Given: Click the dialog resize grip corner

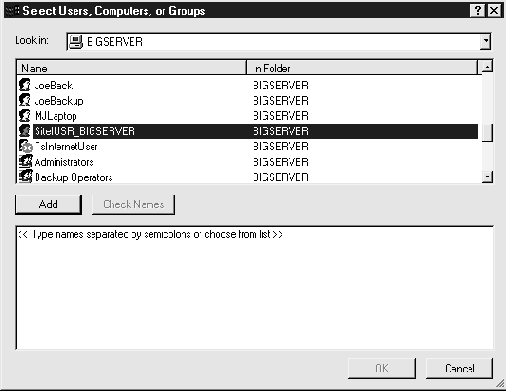Looking at the screenshot, I should (x=500, y=384).
